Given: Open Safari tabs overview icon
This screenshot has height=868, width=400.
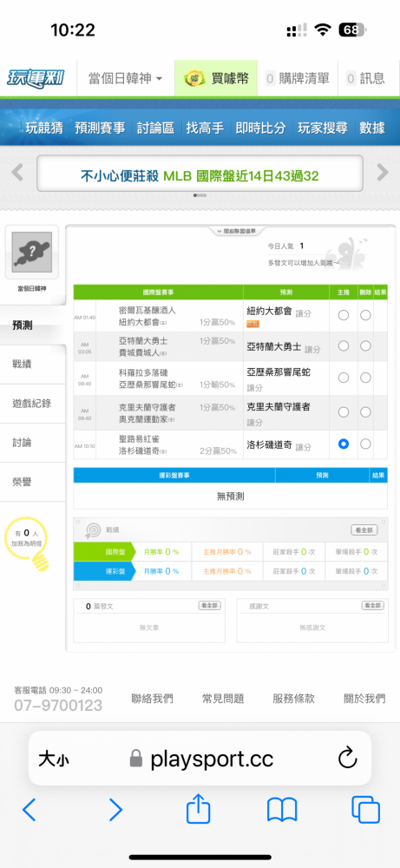Looking at the screenshot, I should (365, 810).
